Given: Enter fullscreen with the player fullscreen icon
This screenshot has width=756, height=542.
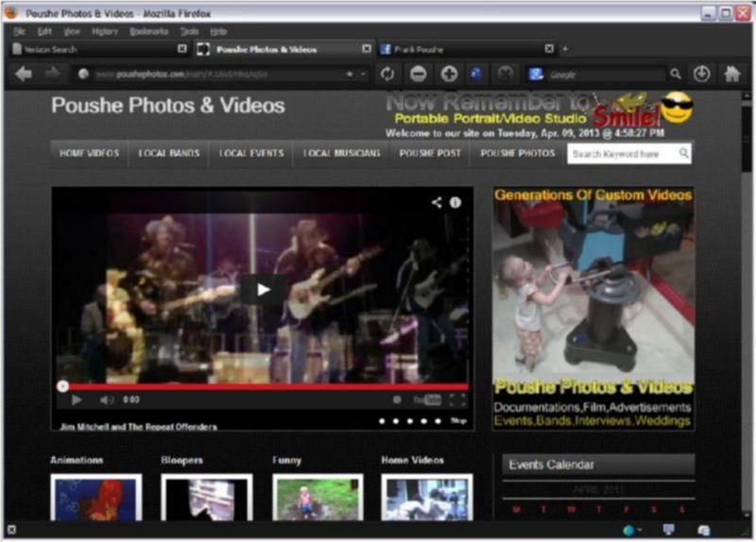Looking at the screenshot, I should point(457,399).
